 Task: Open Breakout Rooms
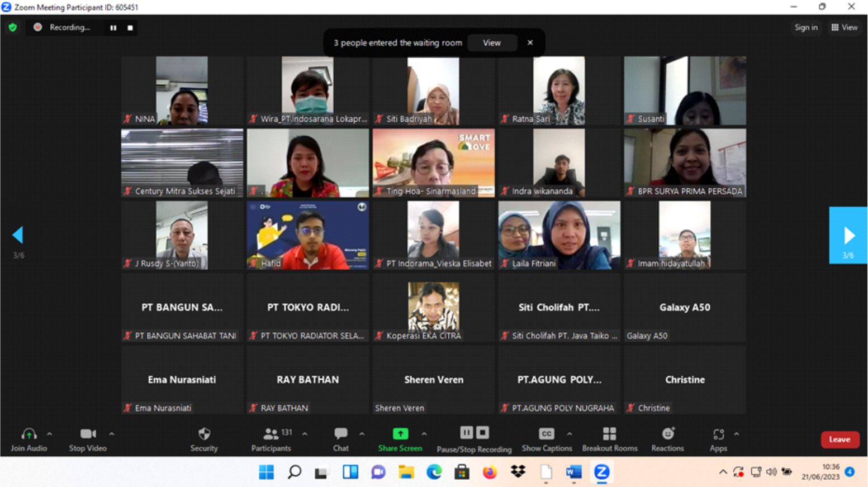coord(609,435)
